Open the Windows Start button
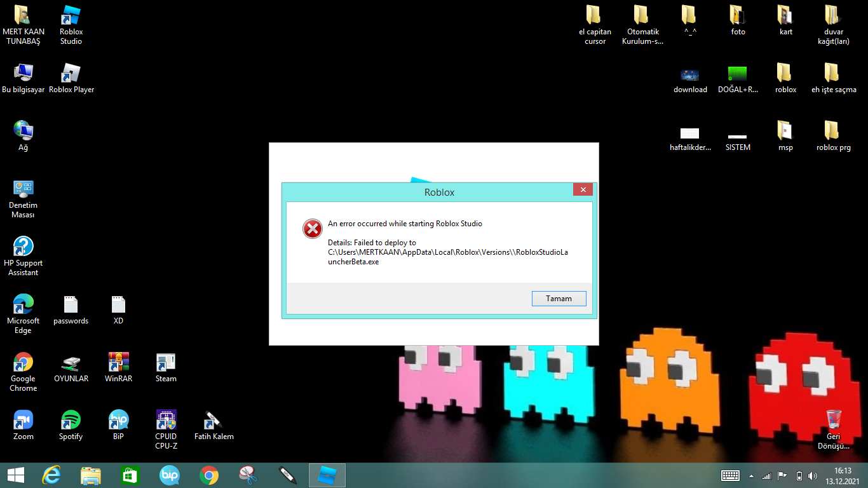868x488 pixels. pos(15,475)
